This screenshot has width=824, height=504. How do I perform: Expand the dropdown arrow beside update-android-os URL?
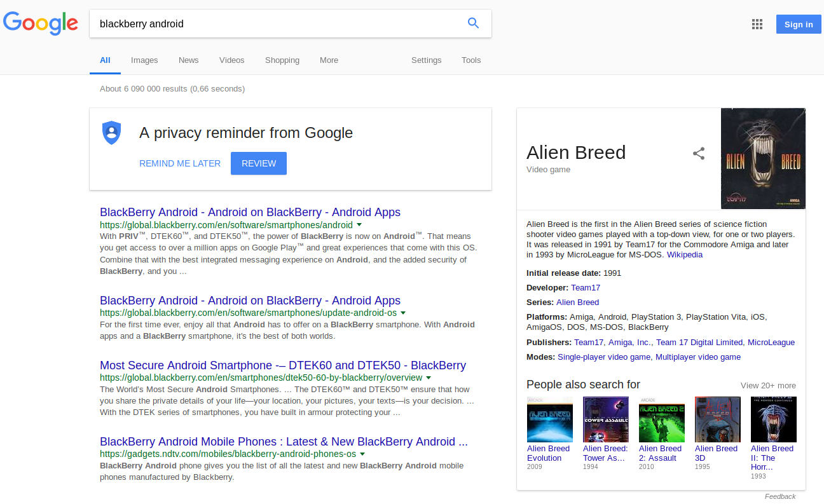click(403, 313)
